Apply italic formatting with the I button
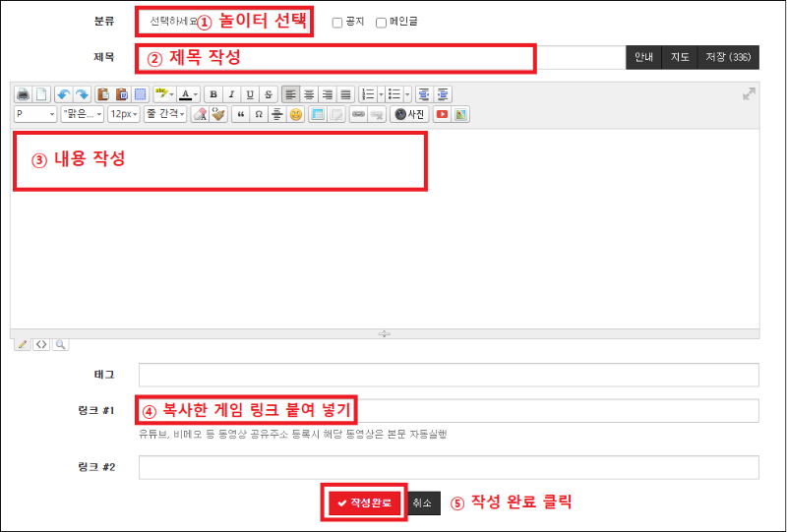Screen dimensions: 787x532 (x=231, y=94)
